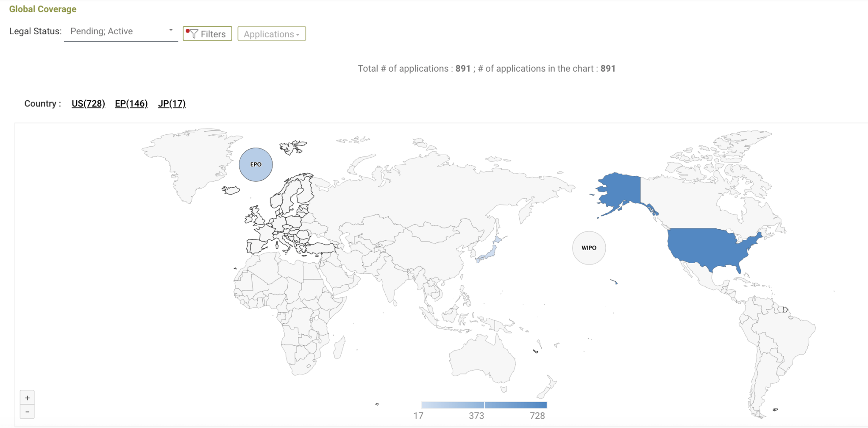Click the Filters button
Viewport: 868px width, 428px height.
point(207,34)
